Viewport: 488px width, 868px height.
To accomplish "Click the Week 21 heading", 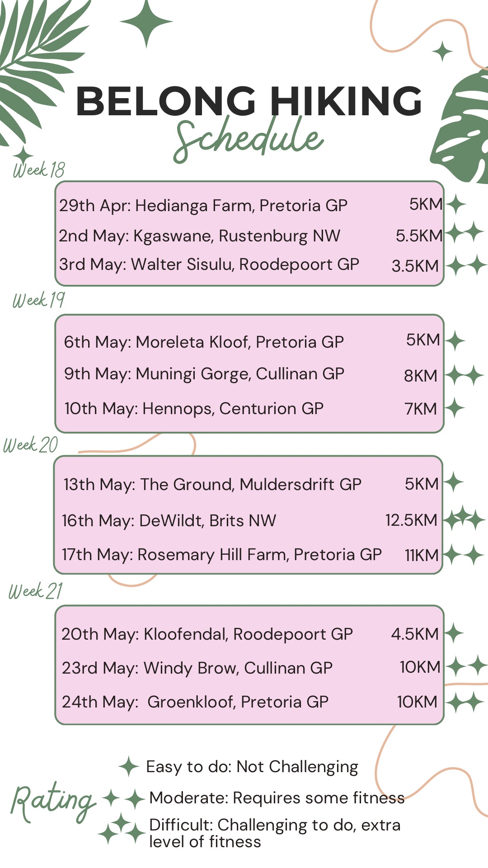I will (x=36, y=591).
